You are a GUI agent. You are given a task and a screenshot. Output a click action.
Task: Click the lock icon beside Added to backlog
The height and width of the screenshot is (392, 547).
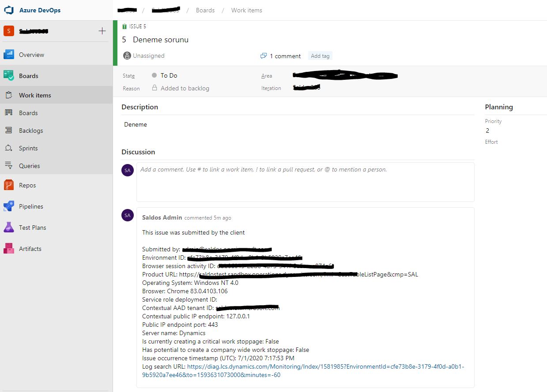tap(155, 88)
